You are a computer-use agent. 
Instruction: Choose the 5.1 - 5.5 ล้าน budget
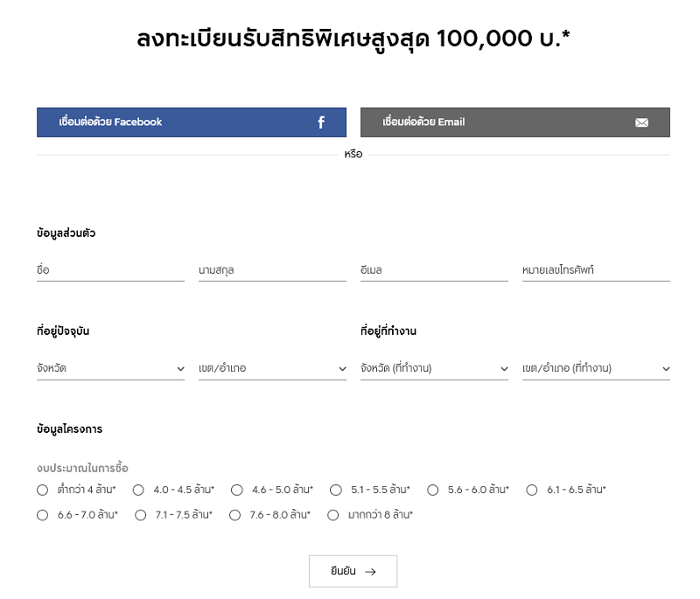click(x=336, y=491)
